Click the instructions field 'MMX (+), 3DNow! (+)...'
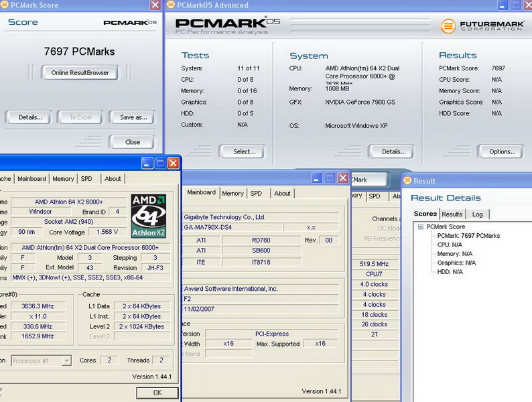 click(90, 277)
